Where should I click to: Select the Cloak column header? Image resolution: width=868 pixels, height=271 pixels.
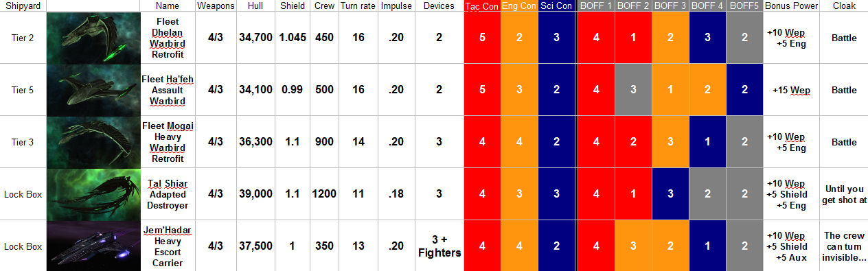tap(844, 6)
